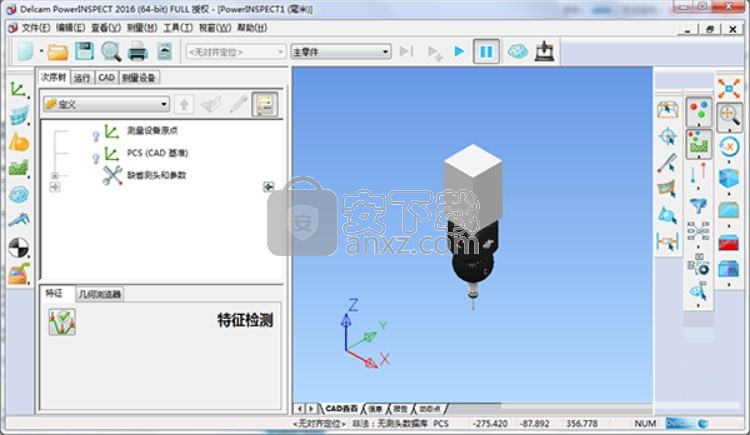
Task: Switch to the CAD tab in the left panel
Action: pos(106,78)
